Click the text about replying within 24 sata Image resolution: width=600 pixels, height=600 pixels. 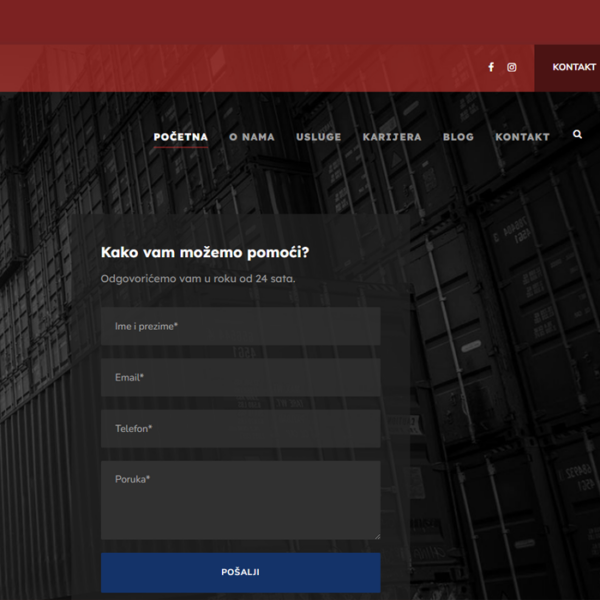point(198,278)
